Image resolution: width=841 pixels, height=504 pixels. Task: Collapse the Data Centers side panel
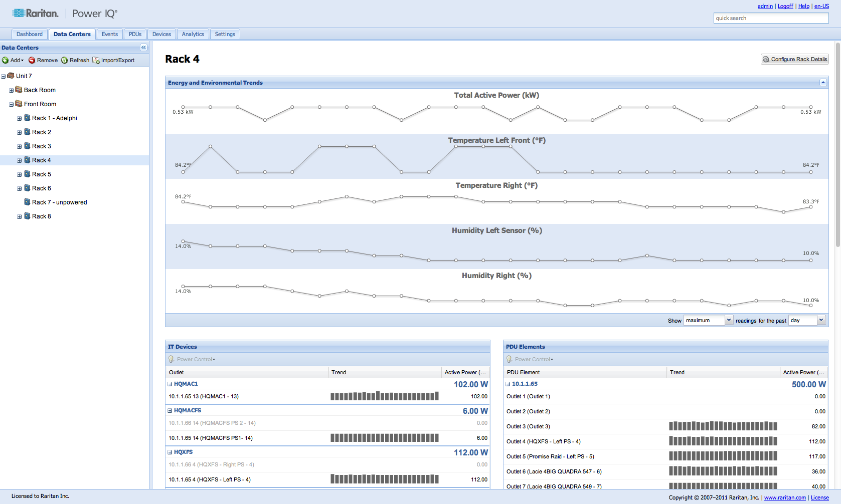click(143, 48)
